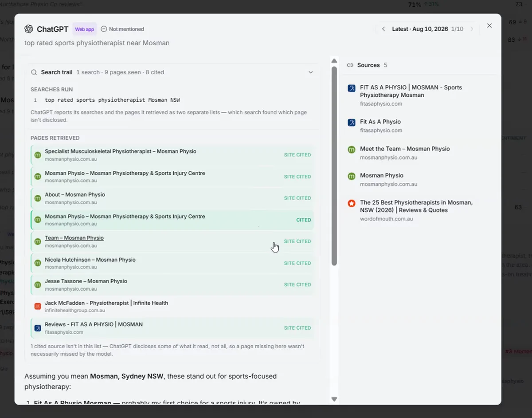Viewport: 532px width, 418px height.
Task: Click Mosman Physio favicon beside Jesse Tassone
Action: [x=38, y=285]
